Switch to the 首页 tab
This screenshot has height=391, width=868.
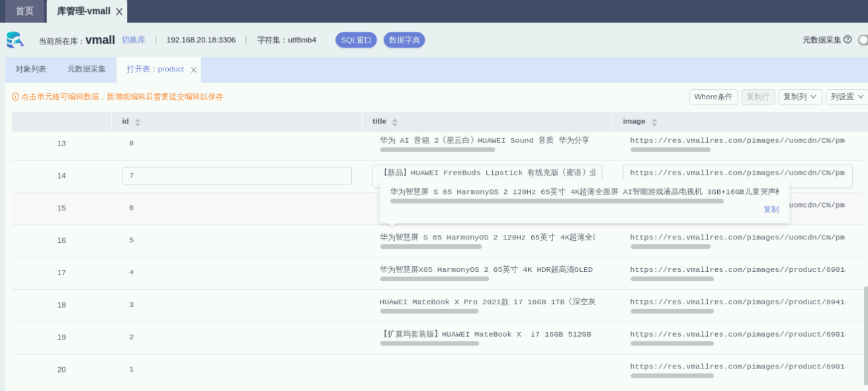24,11
